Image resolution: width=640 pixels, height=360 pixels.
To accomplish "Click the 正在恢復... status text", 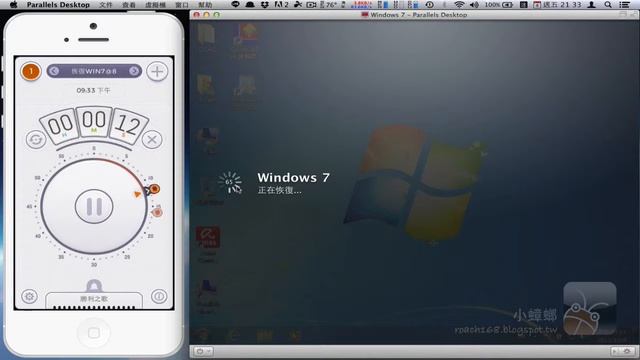I will (280, 190).
